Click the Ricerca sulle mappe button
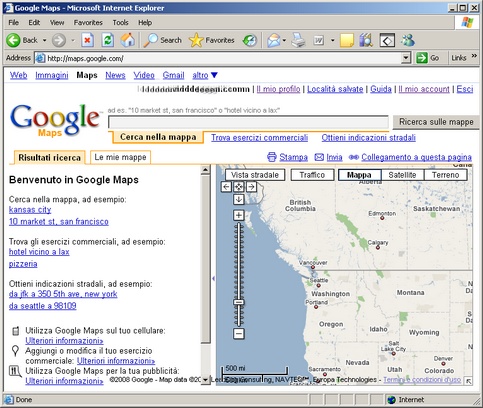Image resolution: width=483 pixels, height=408 pixels. coord(436,122)
